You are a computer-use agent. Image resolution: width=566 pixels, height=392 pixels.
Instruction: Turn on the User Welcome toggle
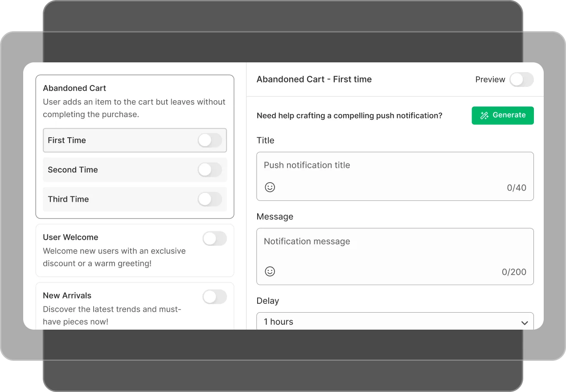214,238
